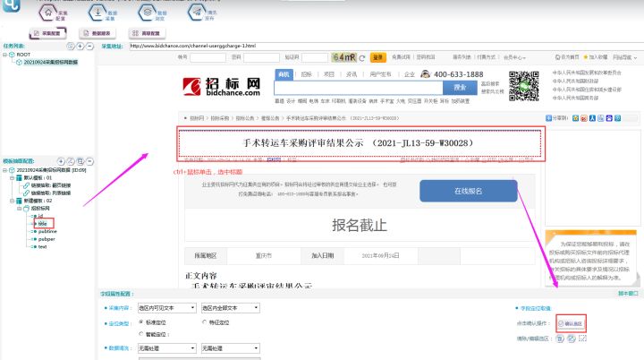Click the first round icon beside 任务列表

(x=71, y=46)
